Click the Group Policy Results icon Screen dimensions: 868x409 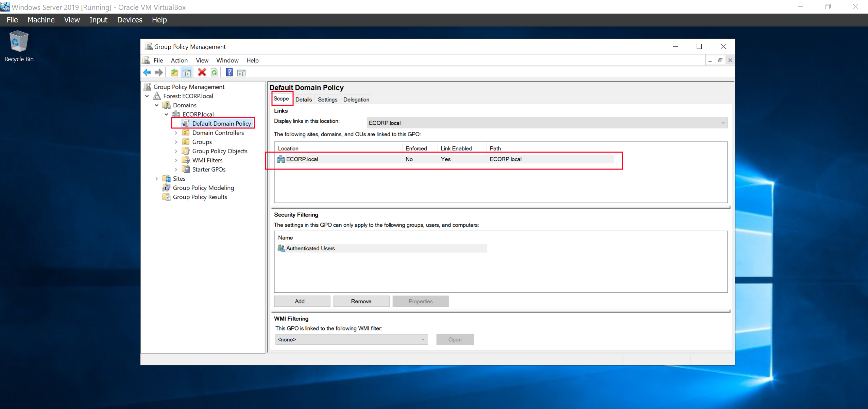coord(167,197)
